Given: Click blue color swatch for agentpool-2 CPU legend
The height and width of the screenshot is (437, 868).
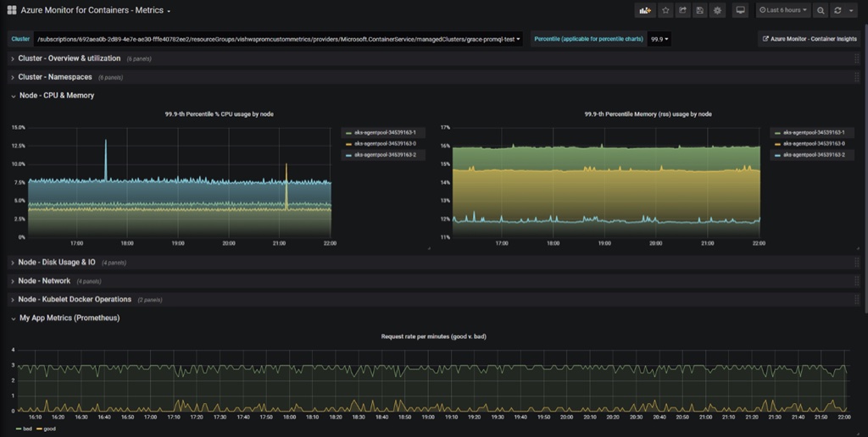Looking at the screenshot, I should (348, 156).
